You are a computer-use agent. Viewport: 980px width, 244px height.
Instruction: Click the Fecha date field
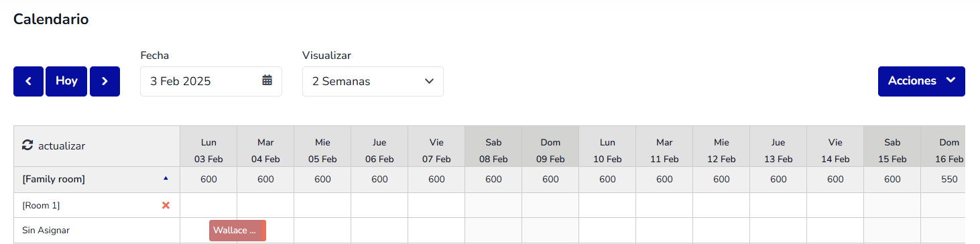click(210, 81)
